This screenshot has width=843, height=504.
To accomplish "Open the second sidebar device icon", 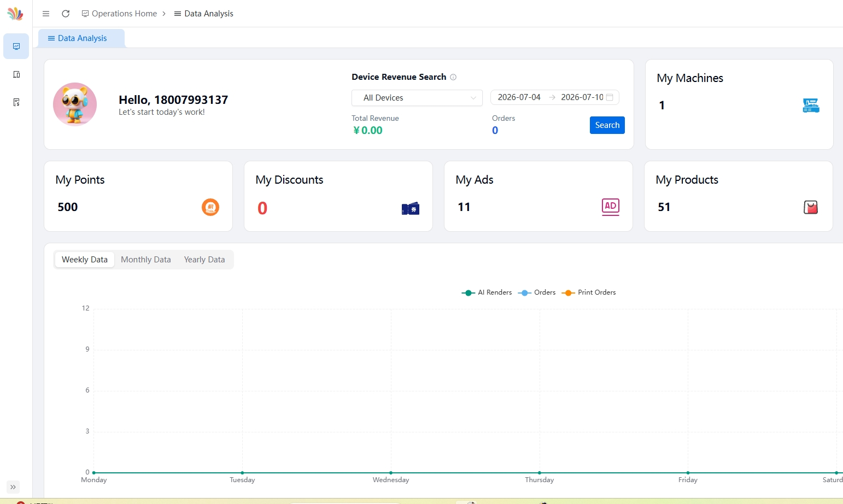I will pos(16,74).
